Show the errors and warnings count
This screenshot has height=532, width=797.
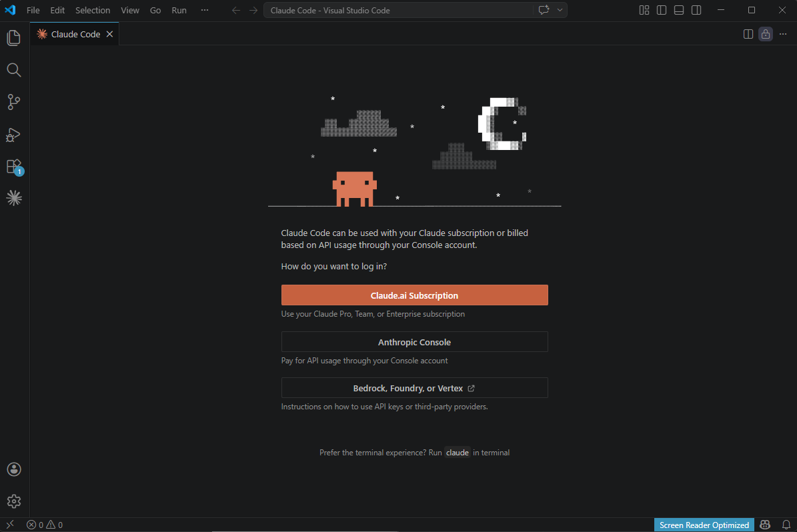click(x=45, y=525)
